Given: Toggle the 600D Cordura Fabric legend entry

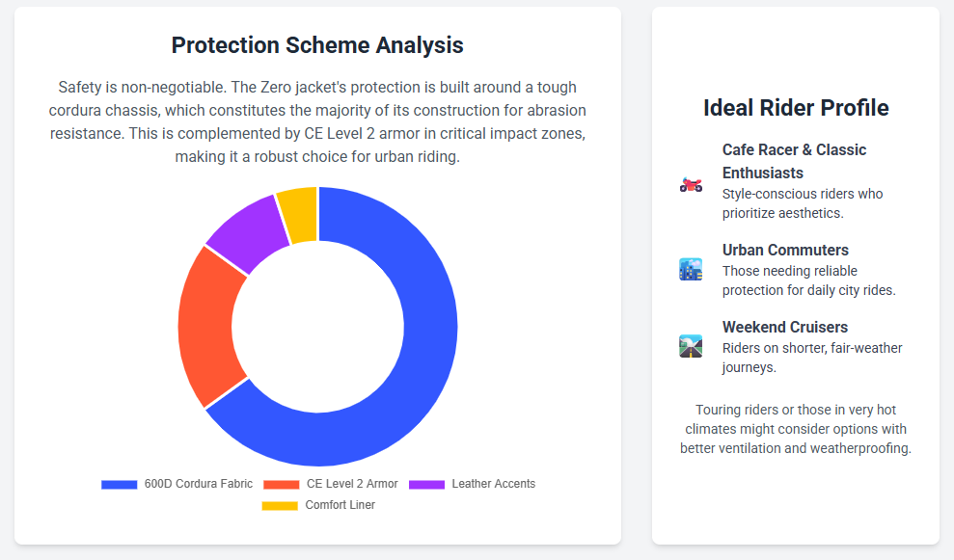Looking at the screenshot, I should point(198,484).
